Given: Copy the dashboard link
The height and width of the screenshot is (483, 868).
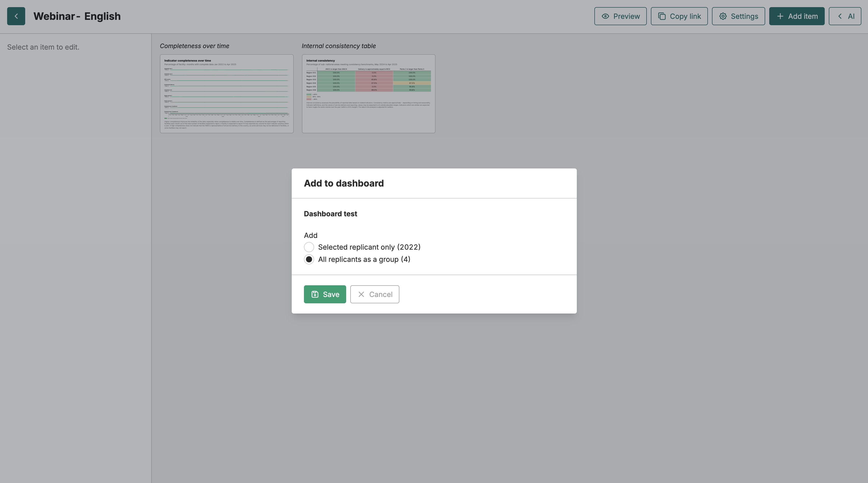Looking at the screenshot, I should [x=679, y=16].
